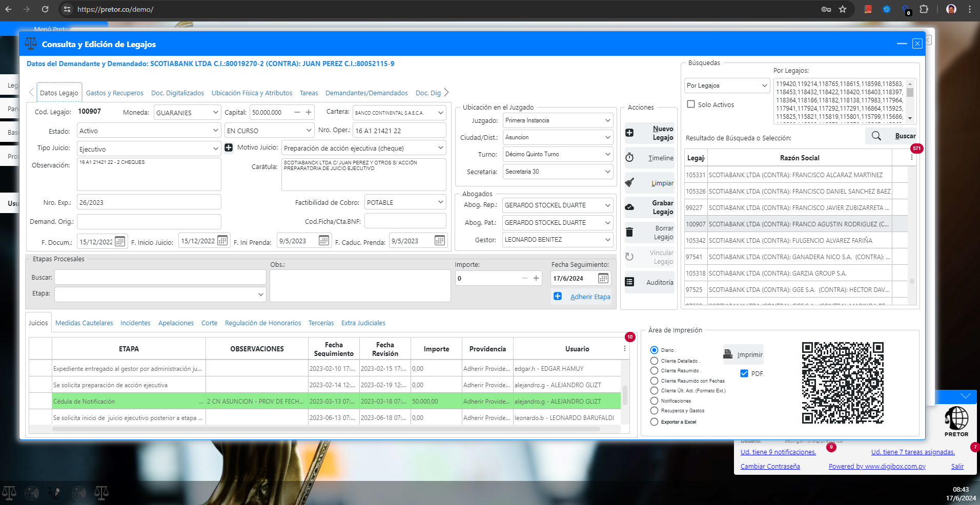980x505 pixels.
Task: Click the Adherir Etapa link
Action: (x=590, y=297)
